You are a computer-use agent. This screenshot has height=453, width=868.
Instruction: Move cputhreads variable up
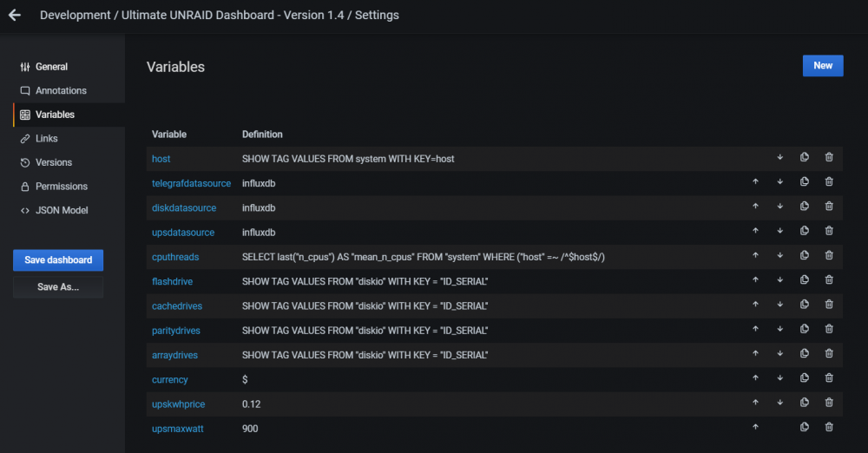(x=756, y=255)
